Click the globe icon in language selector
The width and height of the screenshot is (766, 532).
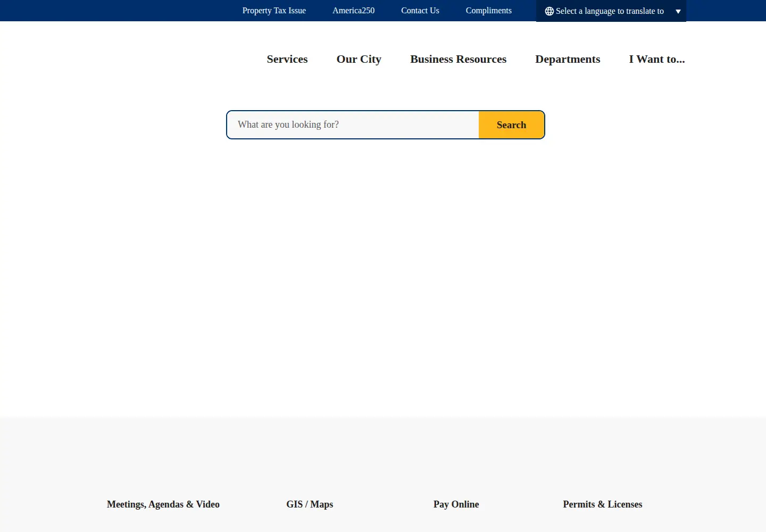(549, 11)
